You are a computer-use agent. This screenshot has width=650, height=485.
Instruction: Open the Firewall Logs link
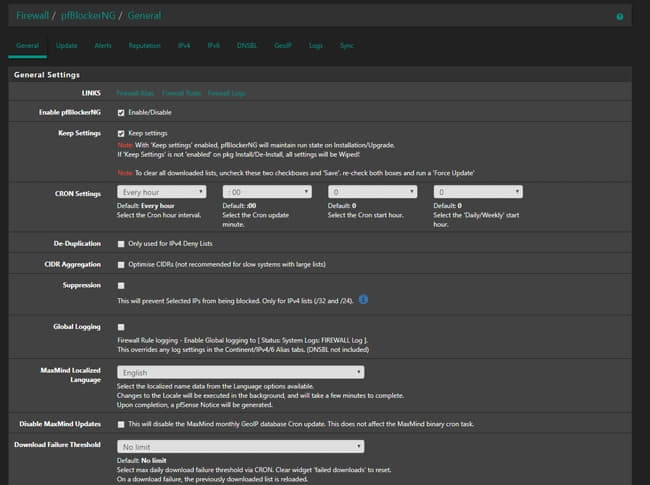(x=227, y=93)
